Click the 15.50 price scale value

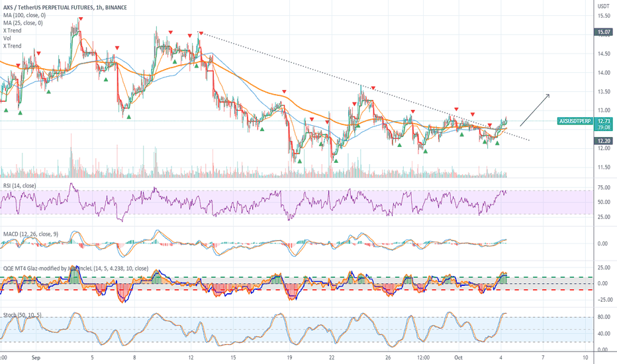604,16
